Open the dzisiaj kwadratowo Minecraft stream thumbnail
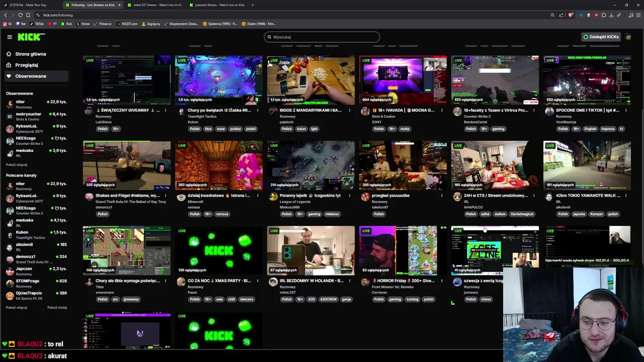Image resolution: width=644 pixels, height=362 pixels. click(x=219, y=165)
